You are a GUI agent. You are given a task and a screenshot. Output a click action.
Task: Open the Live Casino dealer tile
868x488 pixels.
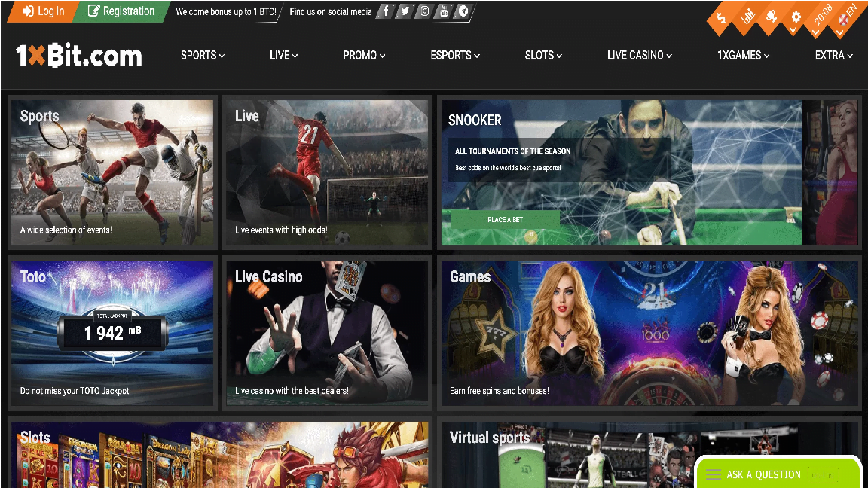click(x=327, y=333)
